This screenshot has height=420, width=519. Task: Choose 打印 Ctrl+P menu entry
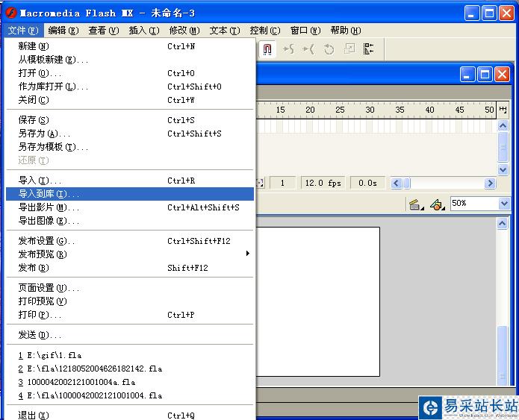[130, 315]
